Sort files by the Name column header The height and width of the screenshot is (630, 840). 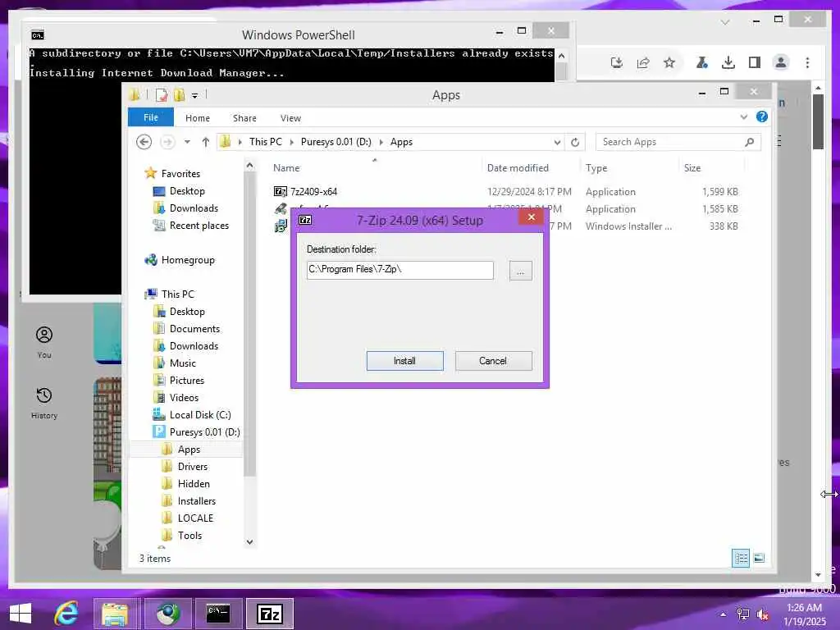tap(286, 167)
